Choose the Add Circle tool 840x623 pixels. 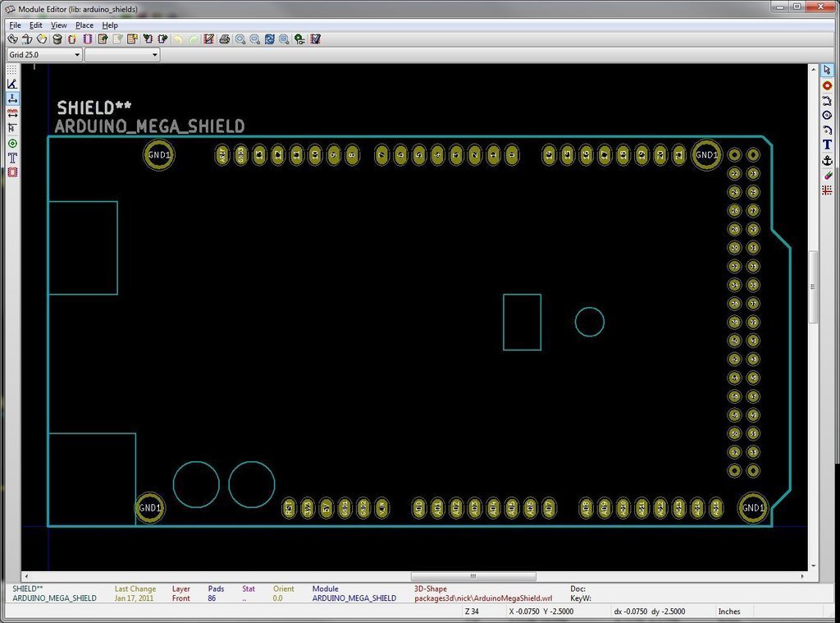click(827, 115)
